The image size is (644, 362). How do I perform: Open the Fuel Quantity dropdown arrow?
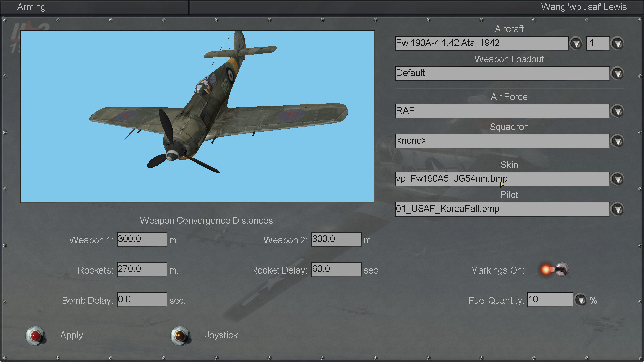(x=581, y=300)
